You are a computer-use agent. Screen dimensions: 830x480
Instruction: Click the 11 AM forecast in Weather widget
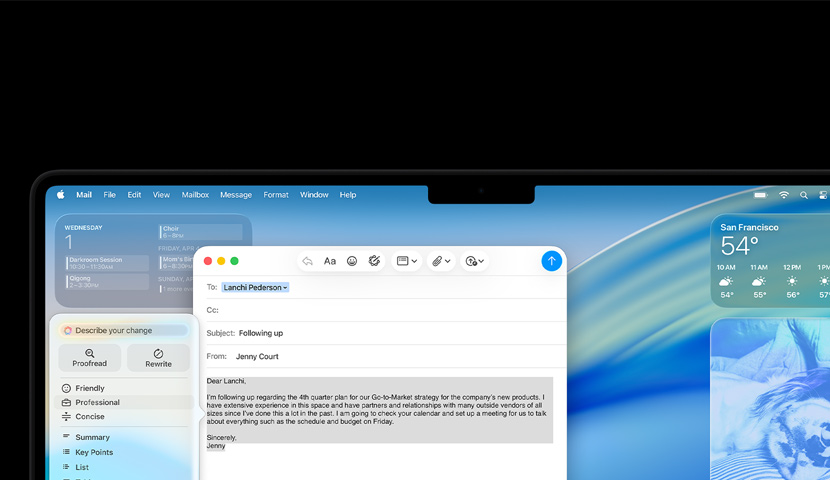point(759,281)
